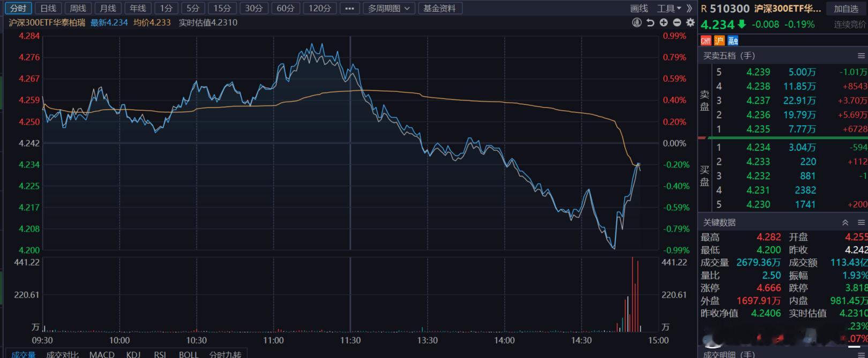Click the undo arrow icon above the chart
Screen dimensions: 868x358
point(650,22)
